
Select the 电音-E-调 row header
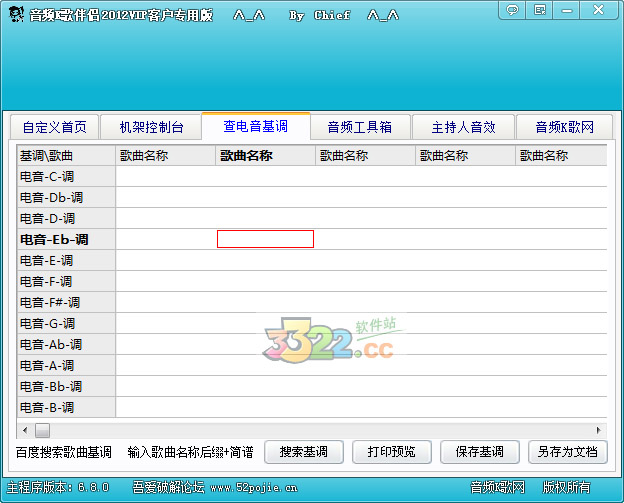(x=66, y=261)
